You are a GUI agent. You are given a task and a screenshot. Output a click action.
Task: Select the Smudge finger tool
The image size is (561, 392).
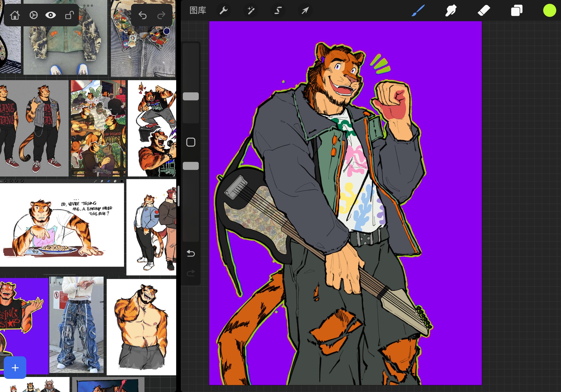pos(451,10)
